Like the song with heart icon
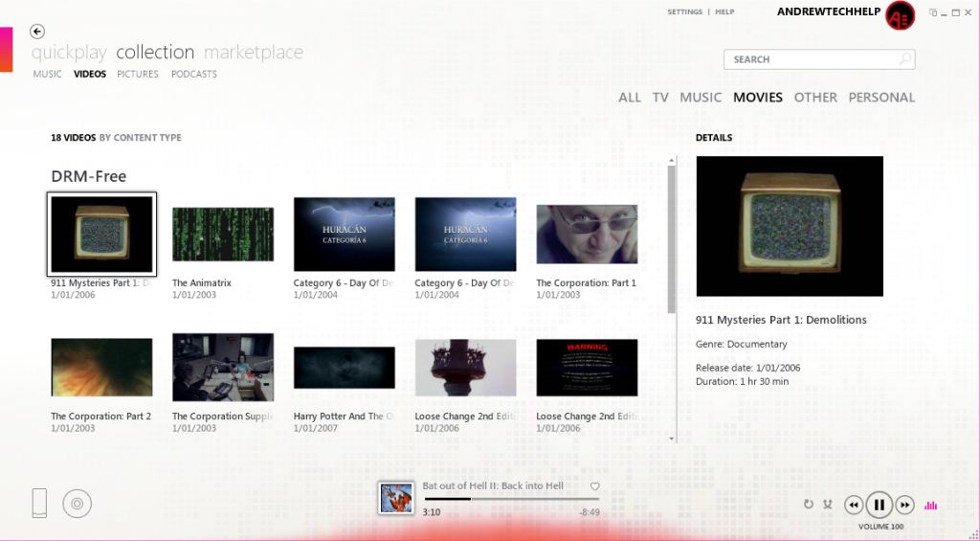The image size is (980, 541). [x=594, y=486]
